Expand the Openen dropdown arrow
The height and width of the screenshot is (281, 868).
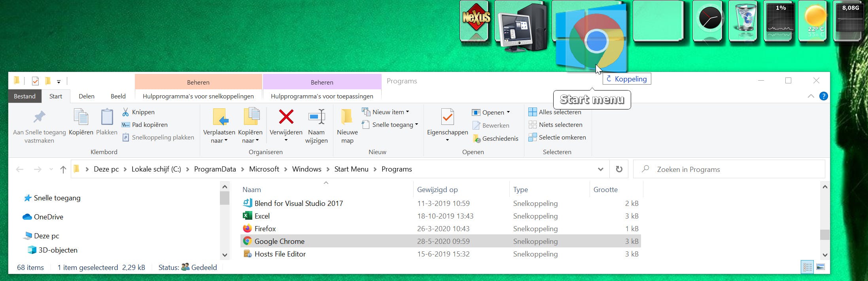click(508, 112)
